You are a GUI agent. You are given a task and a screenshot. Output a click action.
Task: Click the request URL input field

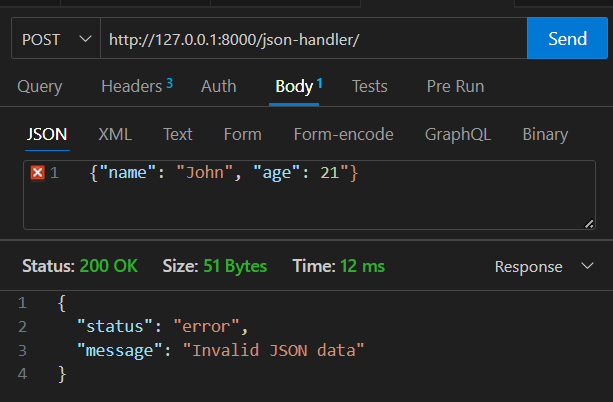tap(312, 40)
